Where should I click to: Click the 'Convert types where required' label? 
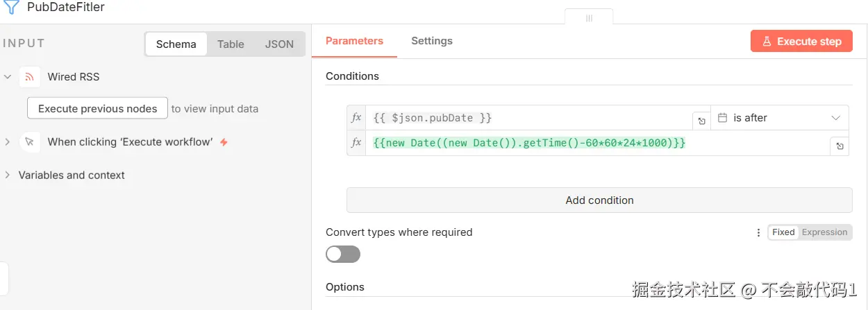(399, 232)
